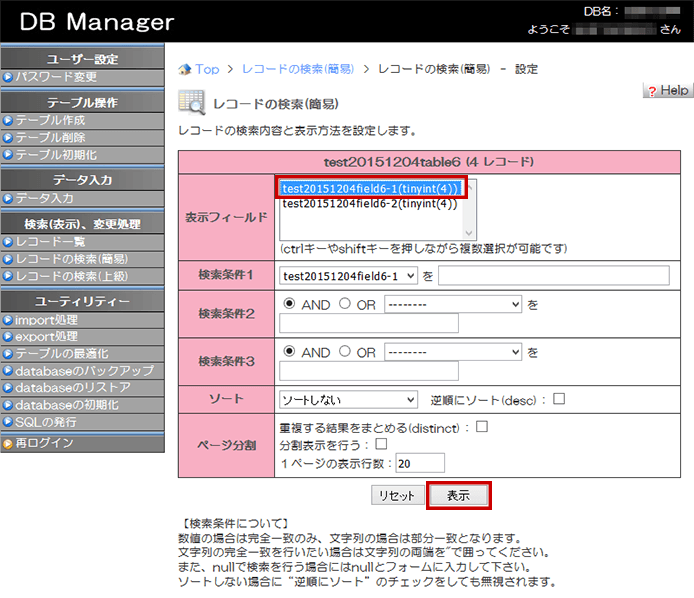Expand the ソート dropdown
The height and width of the screenshot is (598, 694).
(348, 400)
